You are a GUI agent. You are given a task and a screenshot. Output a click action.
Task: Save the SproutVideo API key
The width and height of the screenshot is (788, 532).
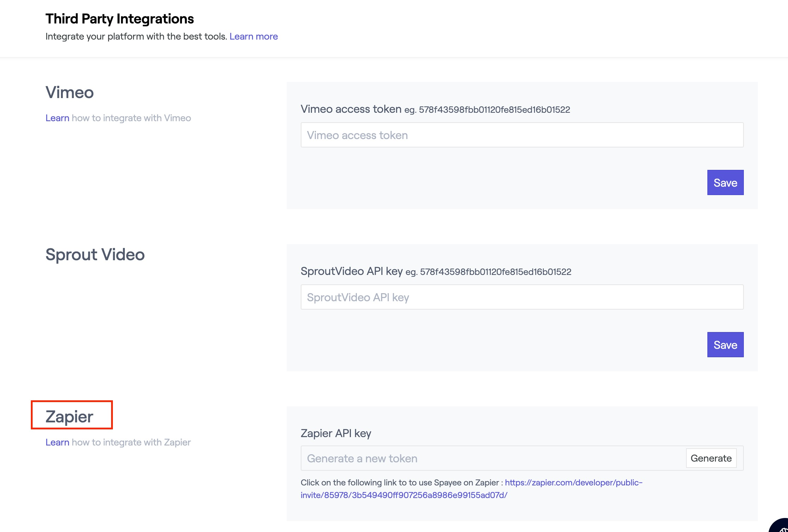pos(725,345)
